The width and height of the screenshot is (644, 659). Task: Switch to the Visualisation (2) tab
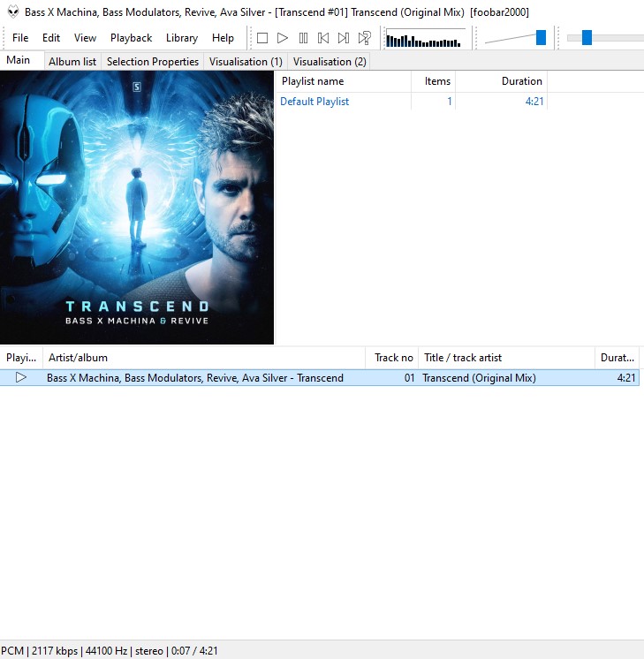click(x=330, y=62)
